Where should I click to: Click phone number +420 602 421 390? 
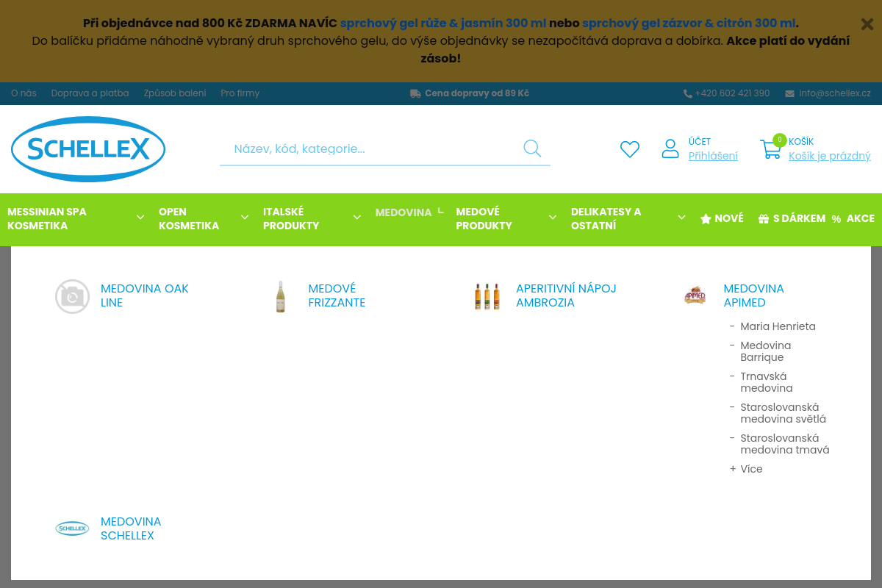(732, 93)
